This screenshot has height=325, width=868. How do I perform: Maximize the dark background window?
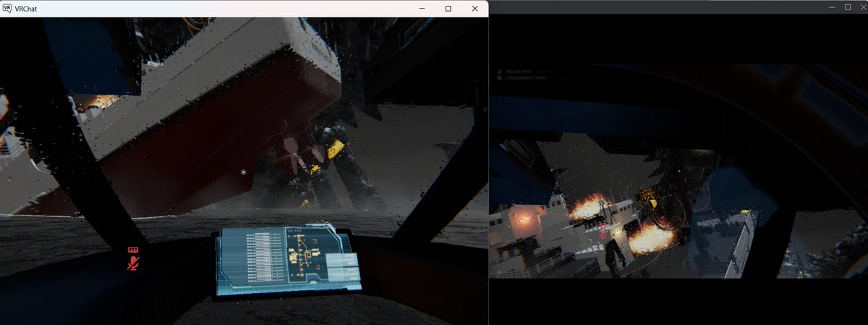click(x=848, y=7)
